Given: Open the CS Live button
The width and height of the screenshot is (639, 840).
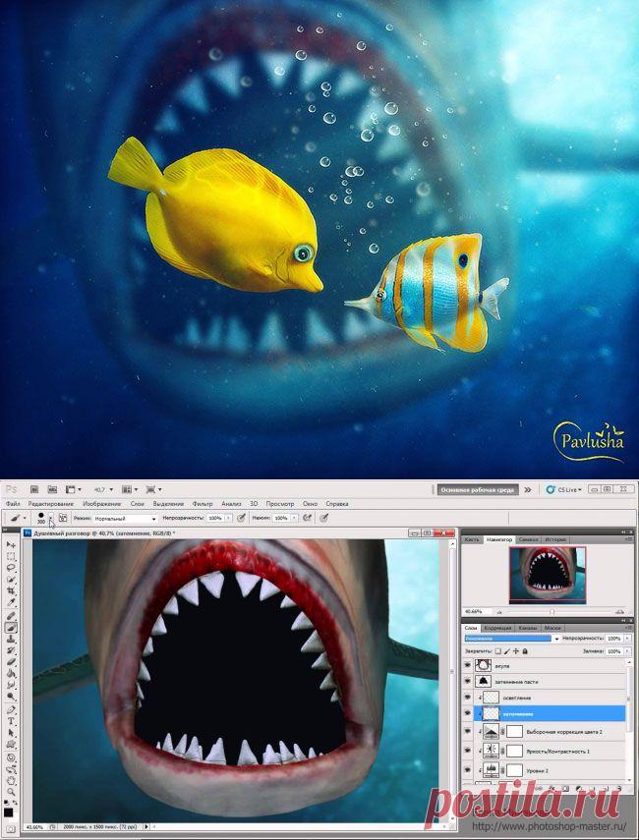Looking at the screenshot, I should 563,489.
